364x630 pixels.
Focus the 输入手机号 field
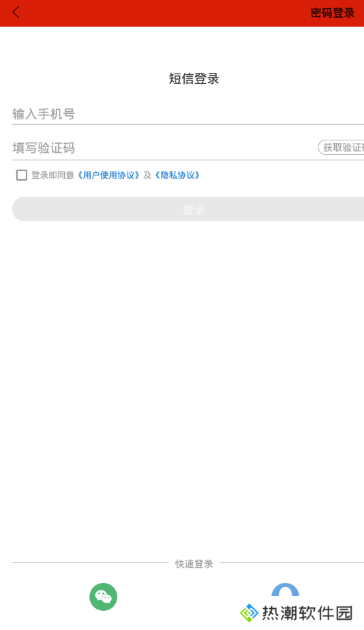point(188,114)
